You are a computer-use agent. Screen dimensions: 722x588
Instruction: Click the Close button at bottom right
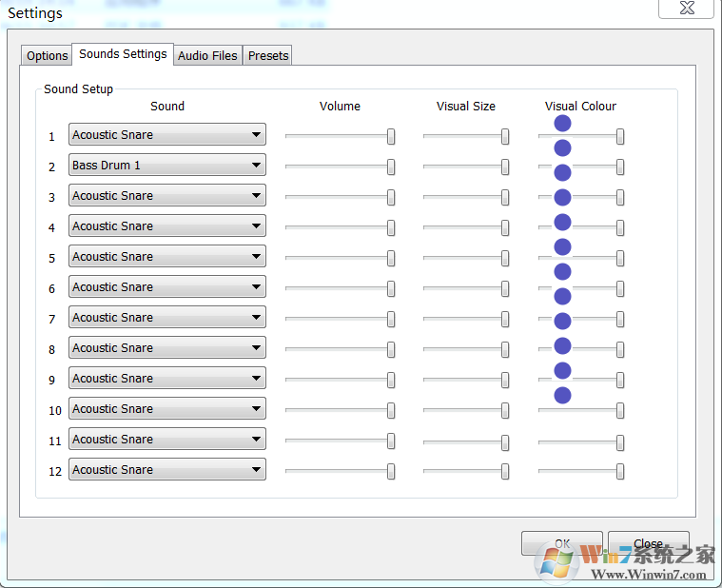coord(648,543)
